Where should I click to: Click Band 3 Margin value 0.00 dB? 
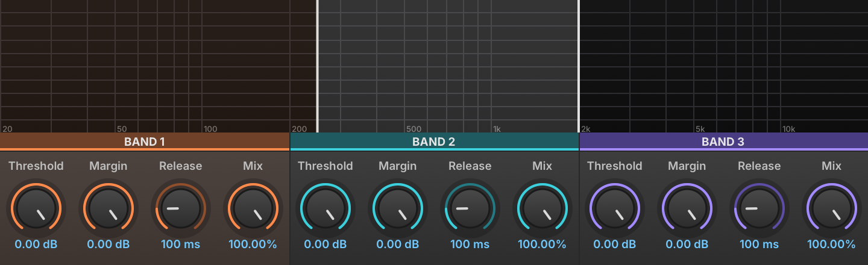pos(687,245)
